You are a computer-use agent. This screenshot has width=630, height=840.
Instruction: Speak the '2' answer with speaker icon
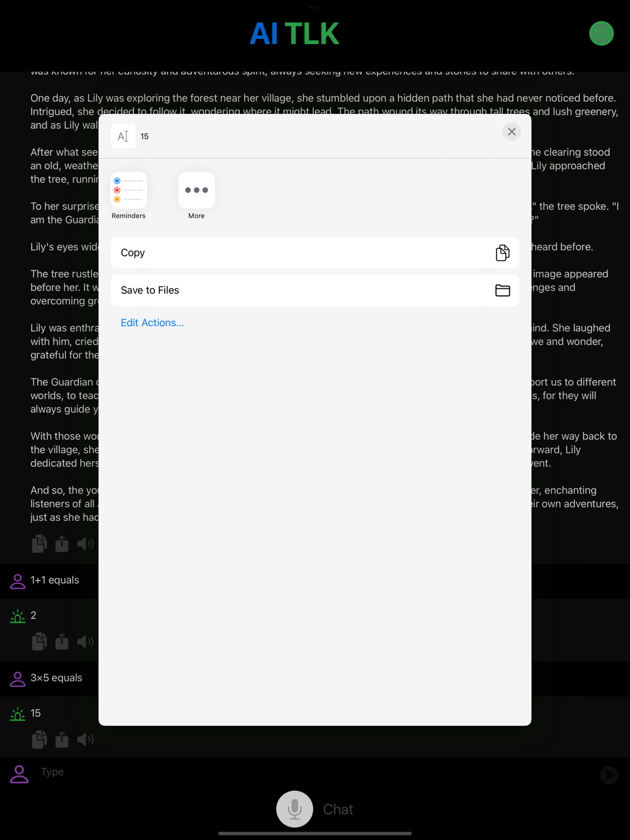point(85,642)
